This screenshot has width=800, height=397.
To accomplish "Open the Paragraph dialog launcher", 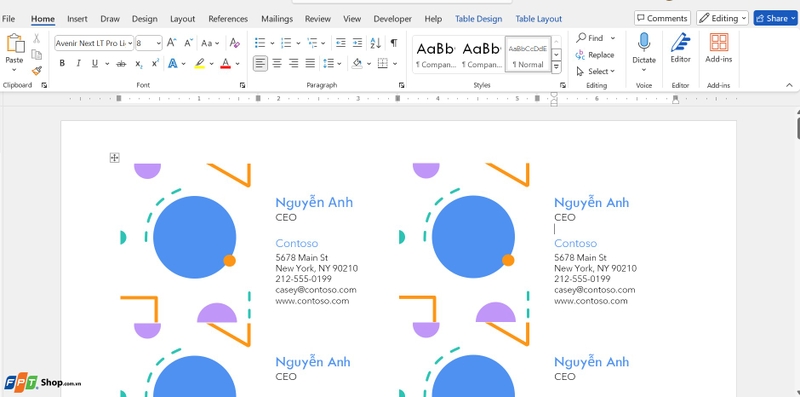I will tap(402, 85).
